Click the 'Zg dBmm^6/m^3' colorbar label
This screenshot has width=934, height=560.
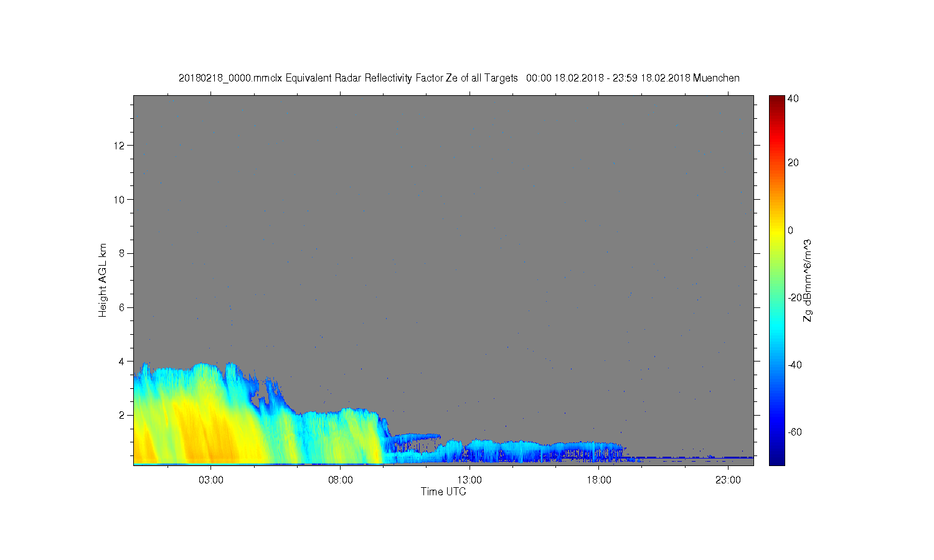click(x=808, y=280)
